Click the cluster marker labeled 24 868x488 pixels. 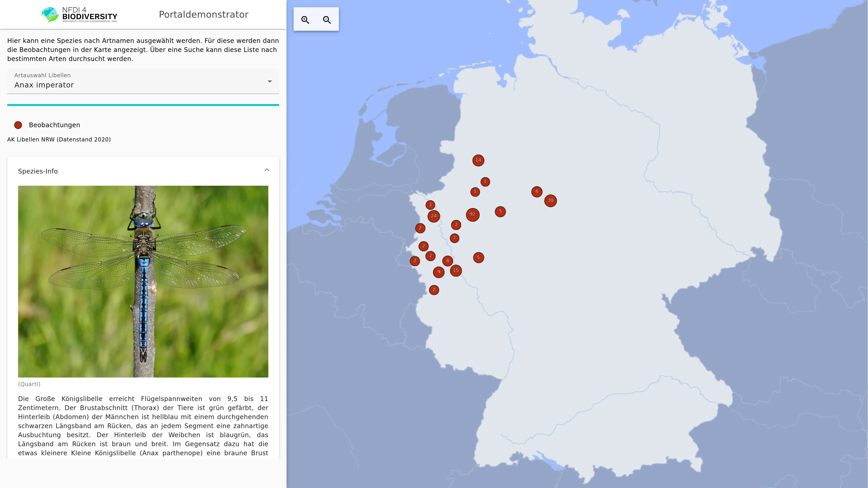434,216
